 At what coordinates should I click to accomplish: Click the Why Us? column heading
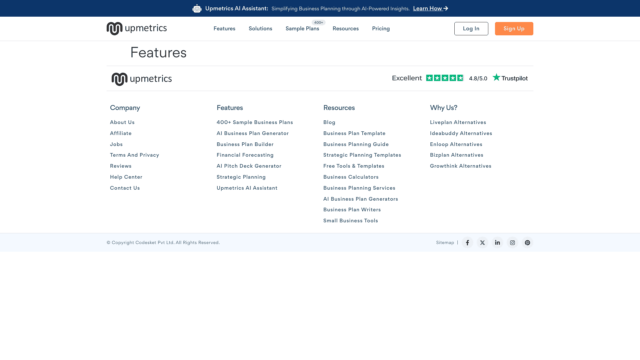click(443, 108)
